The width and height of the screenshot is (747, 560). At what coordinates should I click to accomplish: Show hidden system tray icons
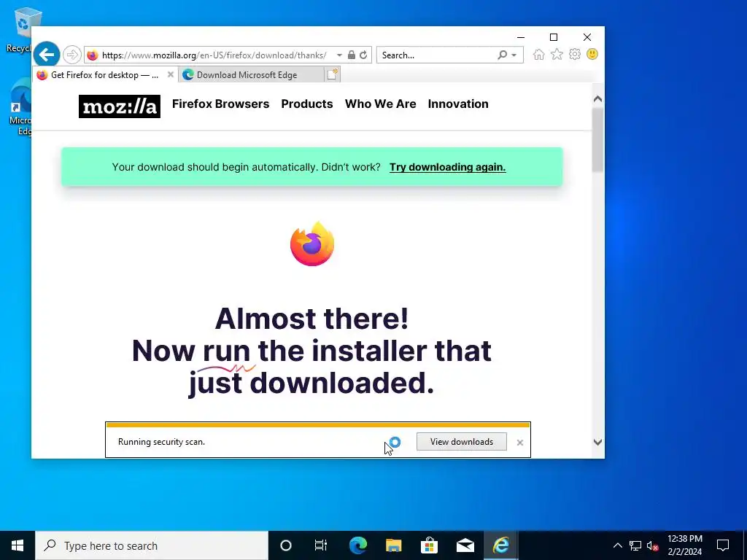click(617, 545)
